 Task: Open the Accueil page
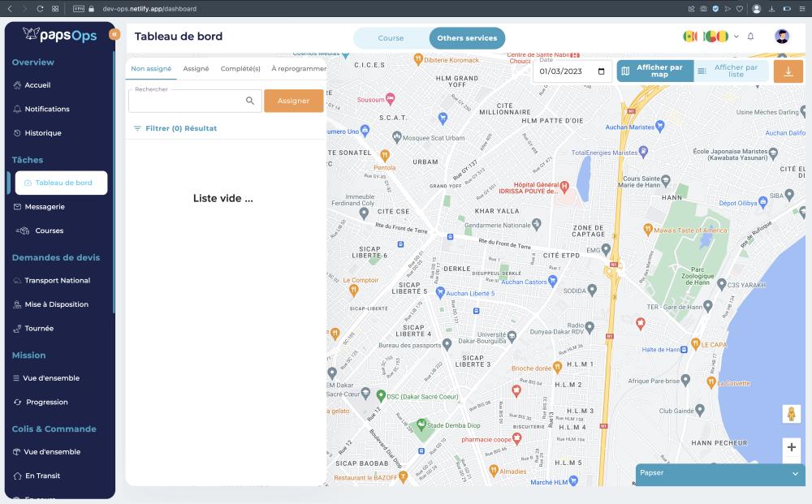(32, 85)
